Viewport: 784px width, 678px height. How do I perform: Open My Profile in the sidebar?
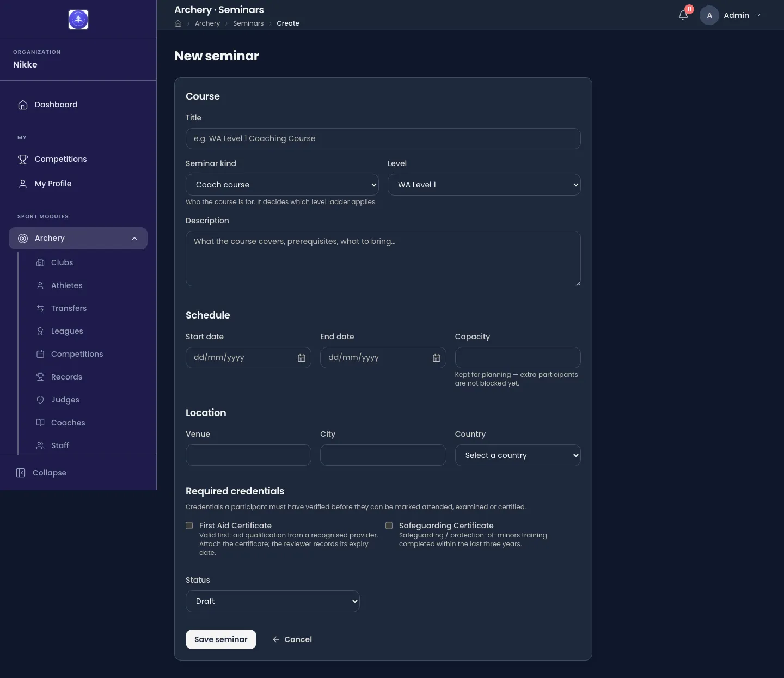tap(78, 184)
